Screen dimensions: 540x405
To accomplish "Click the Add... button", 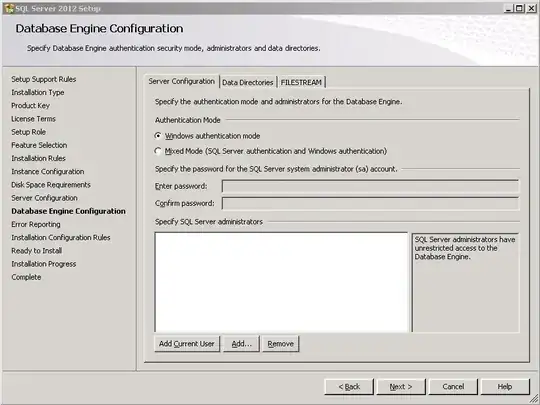I will [x=241, y=344].
